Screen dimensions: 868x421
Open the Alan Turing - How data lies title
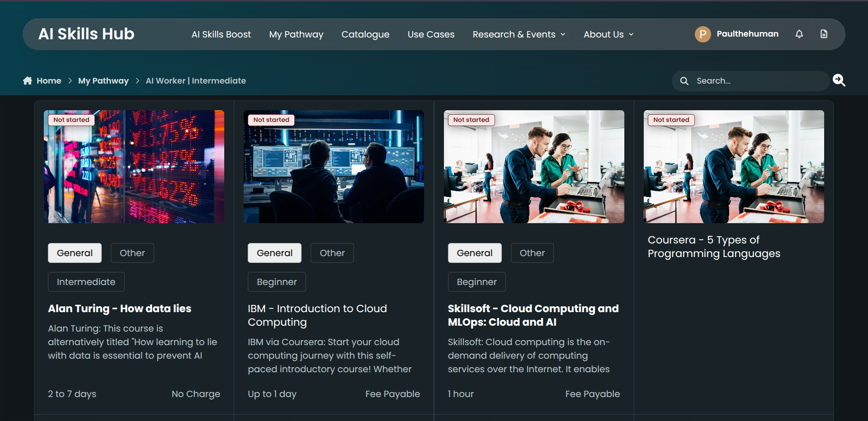coord(120,309)
